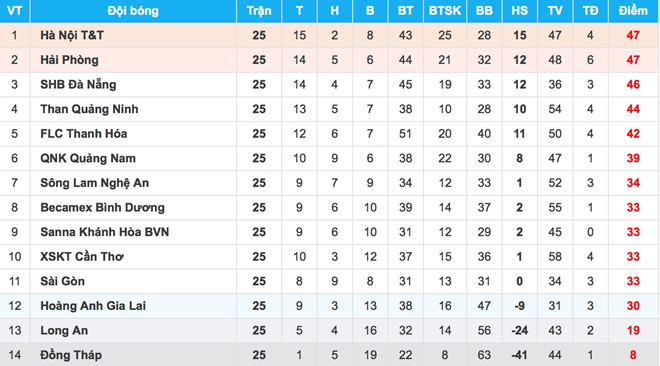Open the Hà Nội T&T team link

72,35
